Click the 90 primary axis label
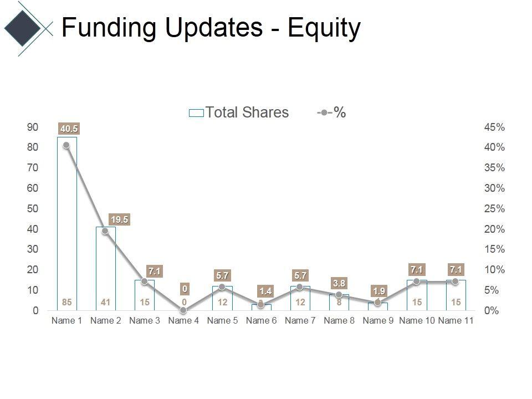Image resolution: width=532 pixels, height=399 pixels. click(33, 127)
